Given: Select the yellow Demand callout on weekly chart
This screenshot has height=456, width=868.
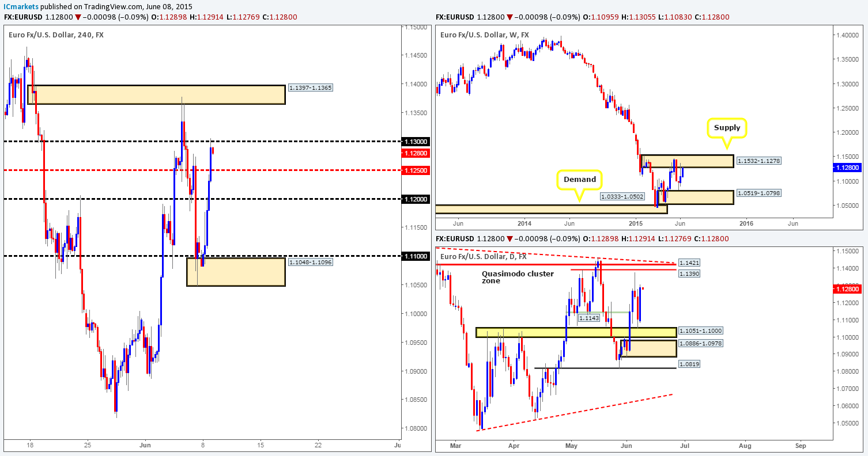Looking at the screenshot, I should (579, 179).
